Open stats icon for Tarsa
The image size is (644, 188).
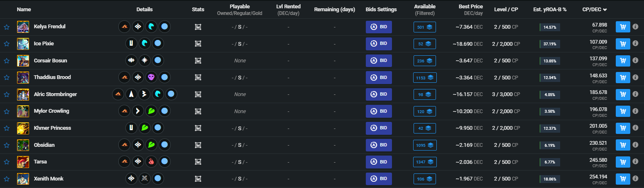pyautogui.click(x=198, y=162)
